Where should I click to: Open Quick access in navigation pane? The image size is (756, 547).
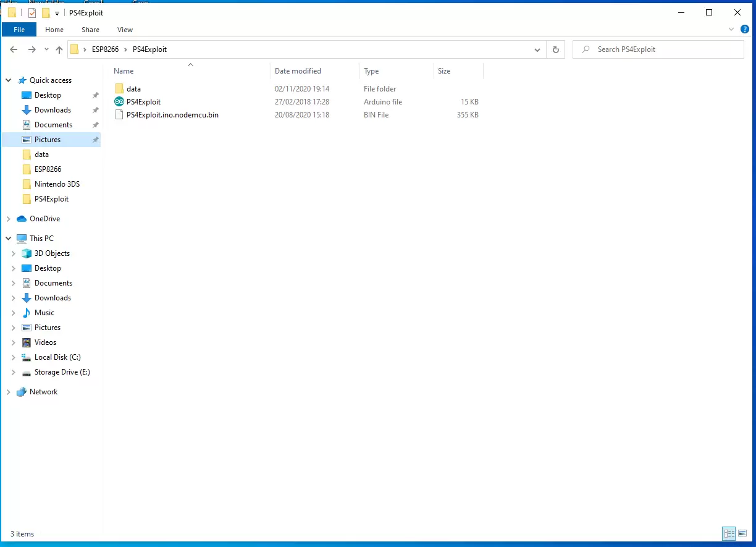click(50, 80)
